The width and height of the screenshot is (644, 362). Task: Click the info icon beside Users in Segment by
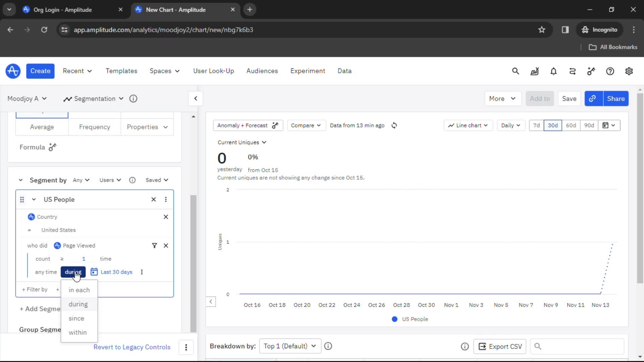(132, 180)
